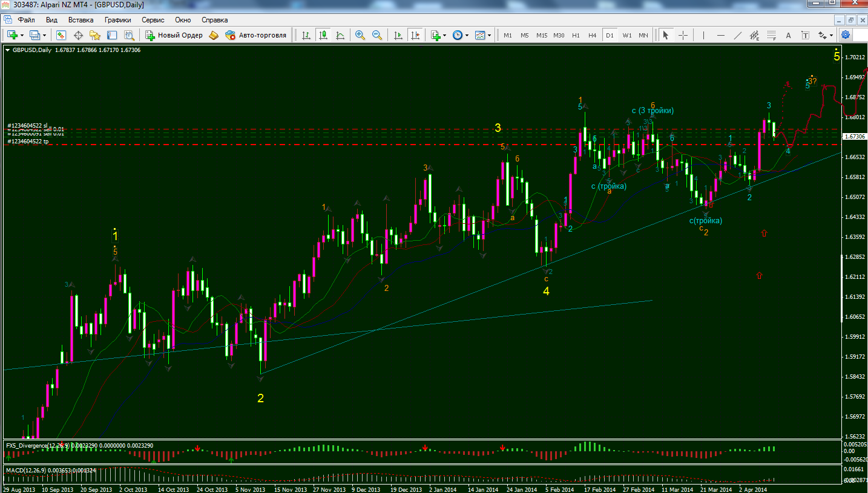This screenshot has width=868, height=493.
Task: Zoom in on the chart
Action: coord(360,35)
